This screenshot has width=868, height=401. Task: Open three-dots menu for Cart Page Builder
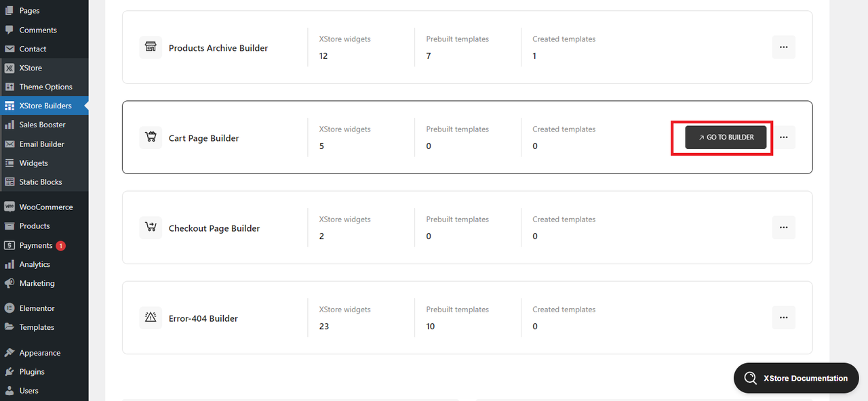pyautogui.click(x=783, y=138)
